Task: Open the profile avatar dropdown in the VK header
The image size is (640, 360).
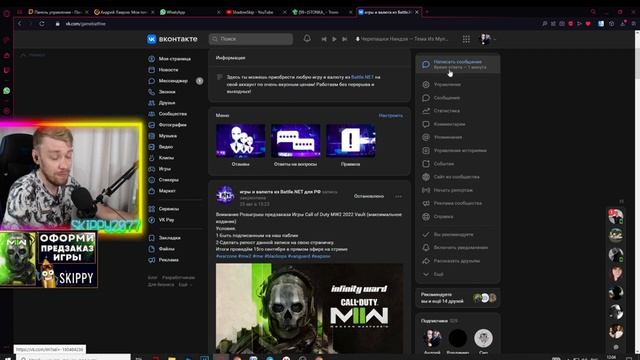Action: tap(487, 39)
